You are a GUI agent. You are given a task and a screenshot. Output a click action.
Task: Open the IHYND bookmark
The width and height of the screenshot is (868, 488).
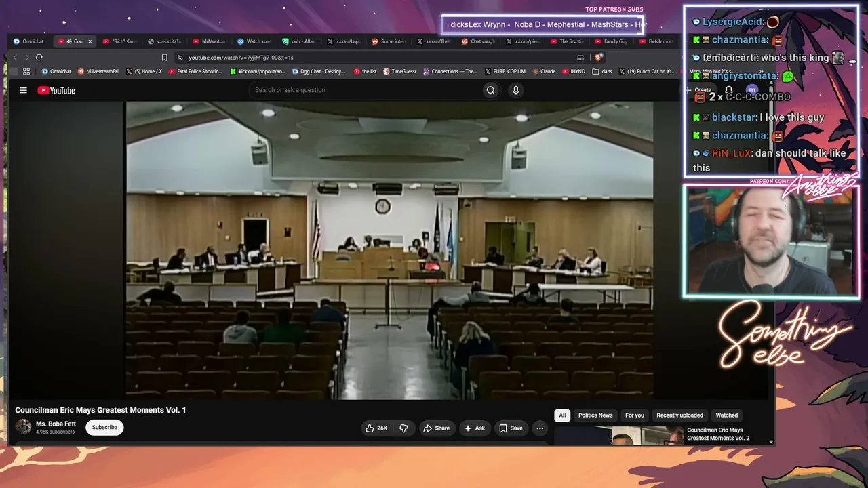click(x=574, y=71)
